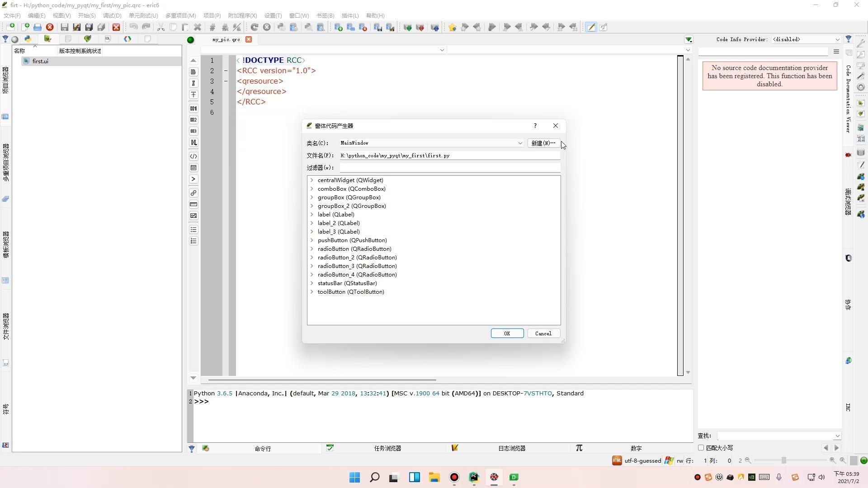Image resolution: width=868 pixels, height=488 pixels.
Task: Click the Windows Start button in taskbar
Action: coord(355,477)
